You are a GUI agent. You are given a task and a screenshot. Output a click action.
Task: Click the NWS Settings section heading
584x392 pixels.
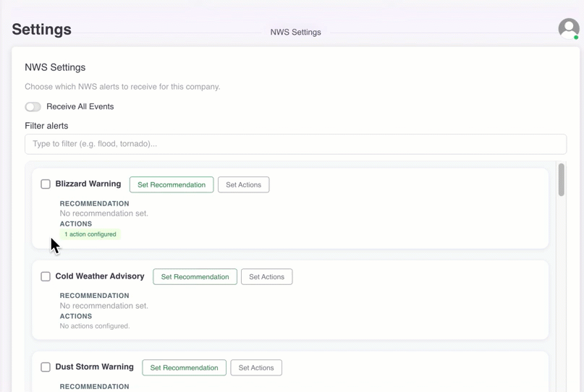55,67
